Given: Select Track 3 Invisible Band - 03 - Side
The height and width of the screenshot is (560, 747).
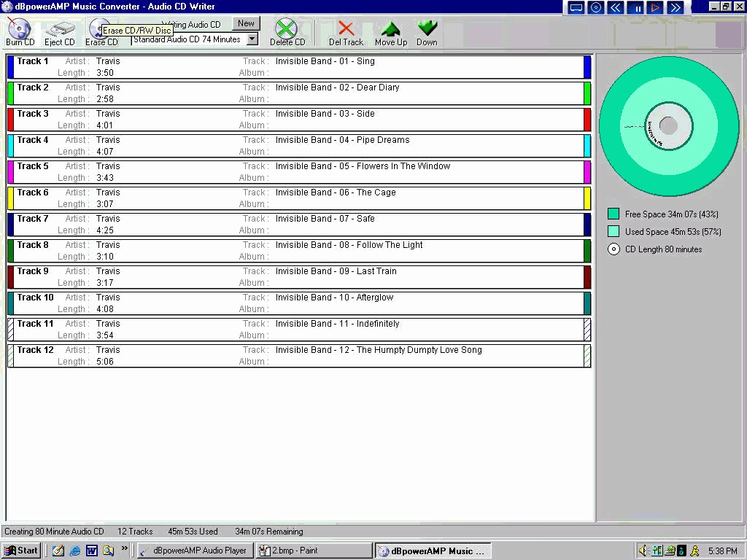Looking at the screenshot, I should pyautogui.click(x=299, y=119).
